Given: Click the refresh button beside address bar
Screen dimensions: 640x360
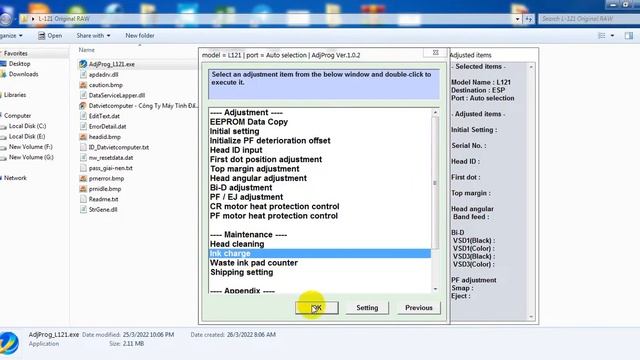Looking at the screenshot, I should [528, 19].
